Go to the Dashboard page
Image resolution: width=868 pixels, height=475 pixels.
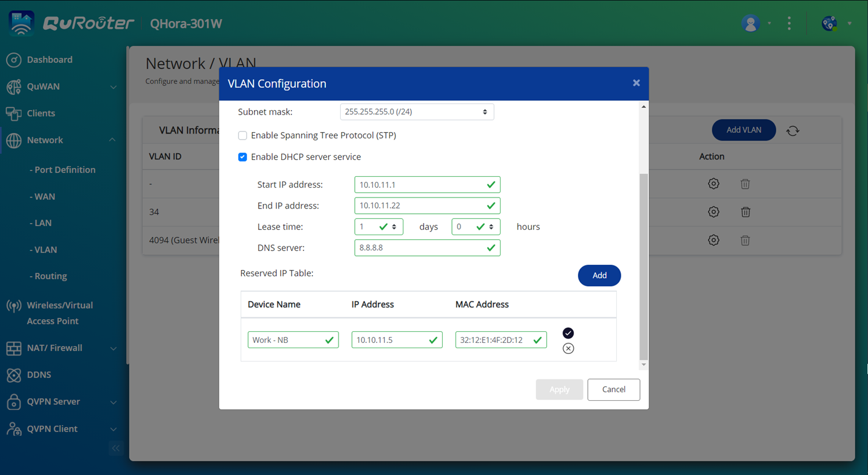coord(49,60)
